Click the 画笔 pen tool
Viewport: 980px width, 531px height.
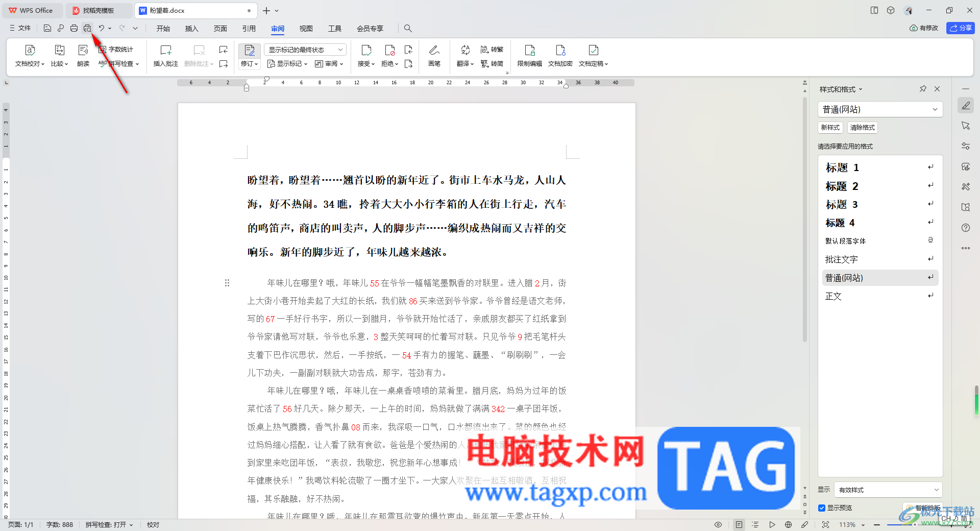coord(434,56)
